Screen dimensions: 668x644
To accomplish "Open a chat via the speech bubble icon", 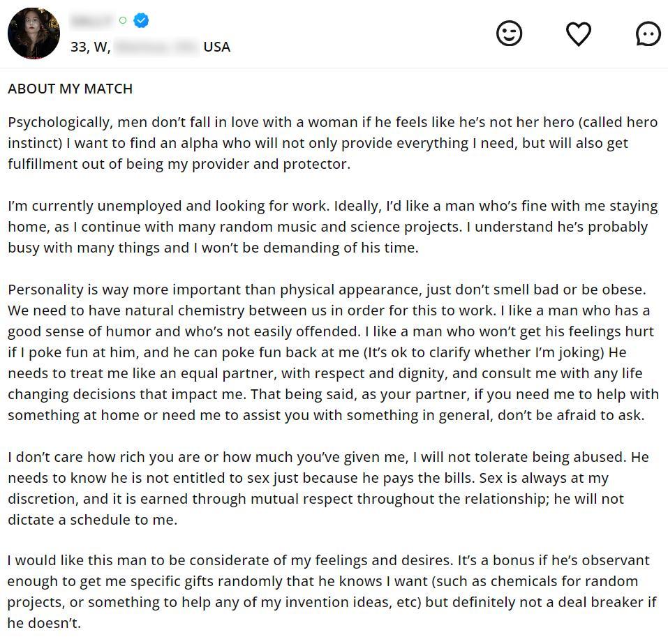I will [x=648, y=33].
